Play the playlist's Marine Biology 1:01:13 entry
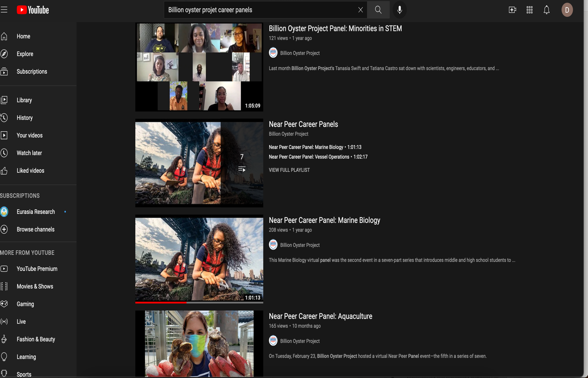This screenshot has width=588, height=378. click(315, 147)
